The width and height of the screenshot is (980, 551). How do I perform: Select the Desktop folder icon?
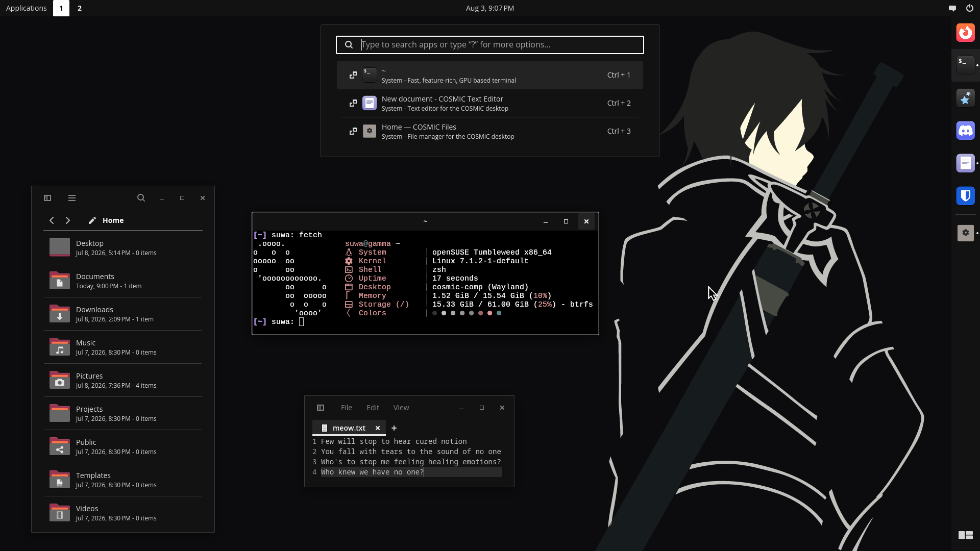(x=60, y=247)
